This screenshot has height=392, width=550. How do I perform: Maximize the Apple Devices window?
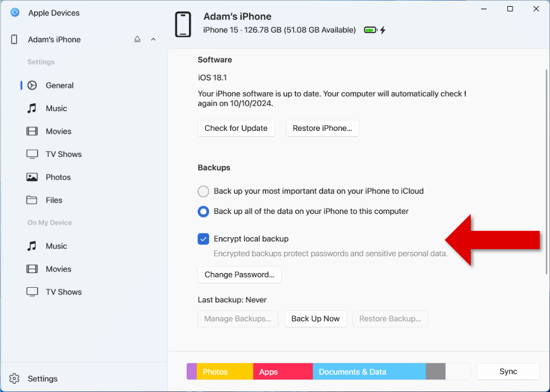coord(510,9)
